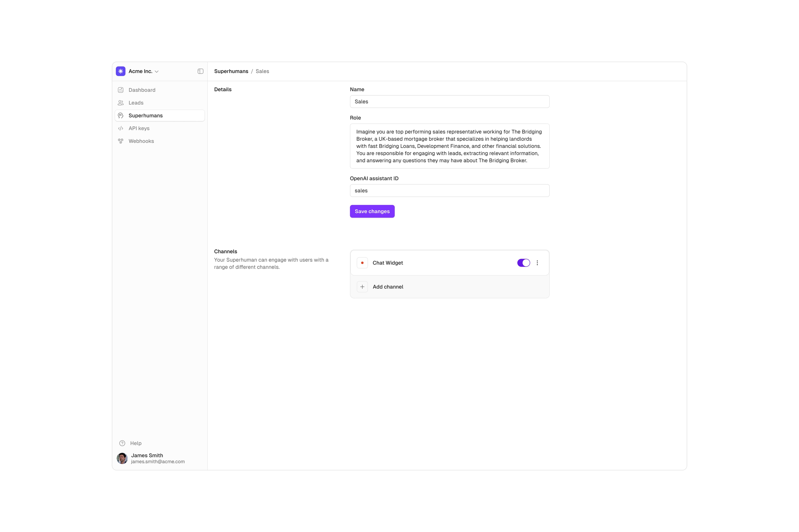Screen dimensions: 799x532
Task: Click the Leads people icon
Action: tap(120, 103)
